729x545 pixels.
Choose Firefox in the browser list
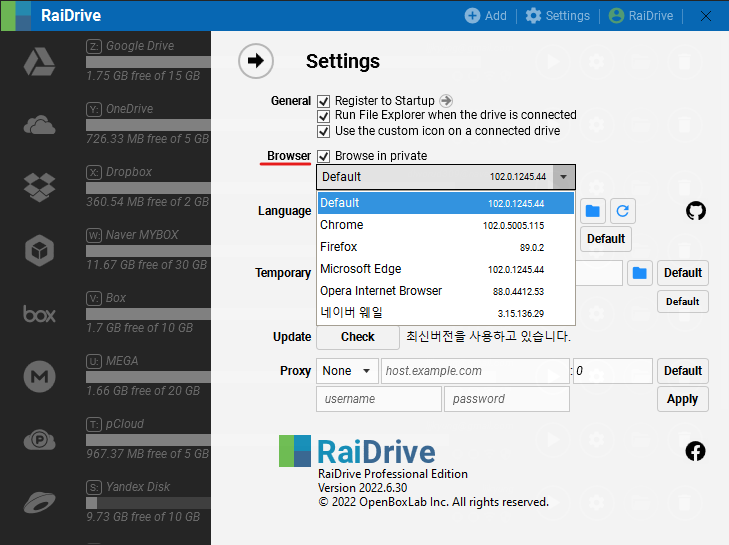[446, 247]
